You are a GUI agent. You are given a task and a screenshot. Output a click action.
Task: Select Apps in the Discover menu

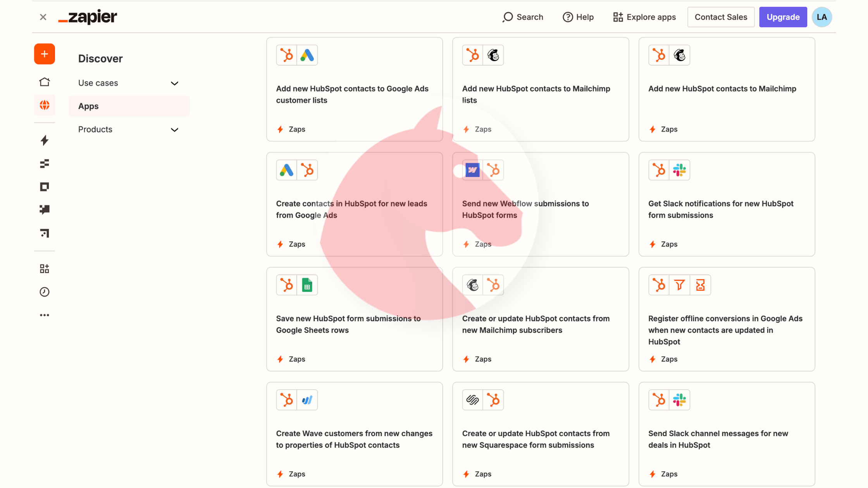coord(129,106)
